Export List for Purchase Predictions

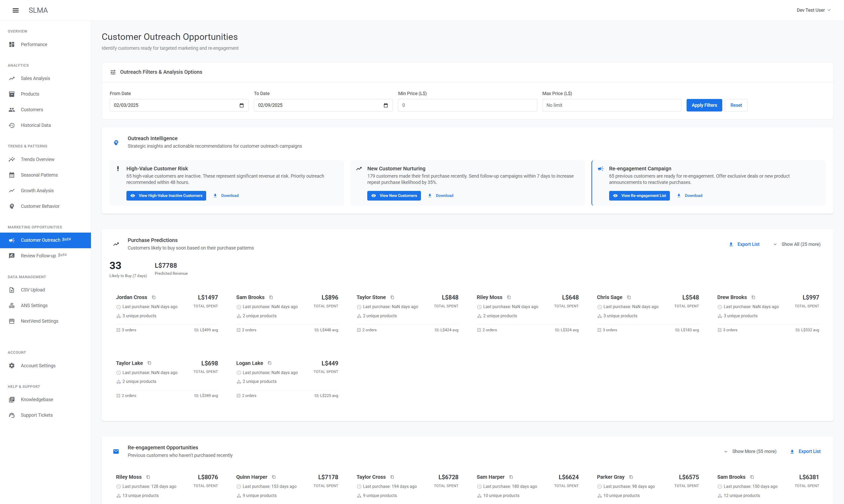[744, 244]
